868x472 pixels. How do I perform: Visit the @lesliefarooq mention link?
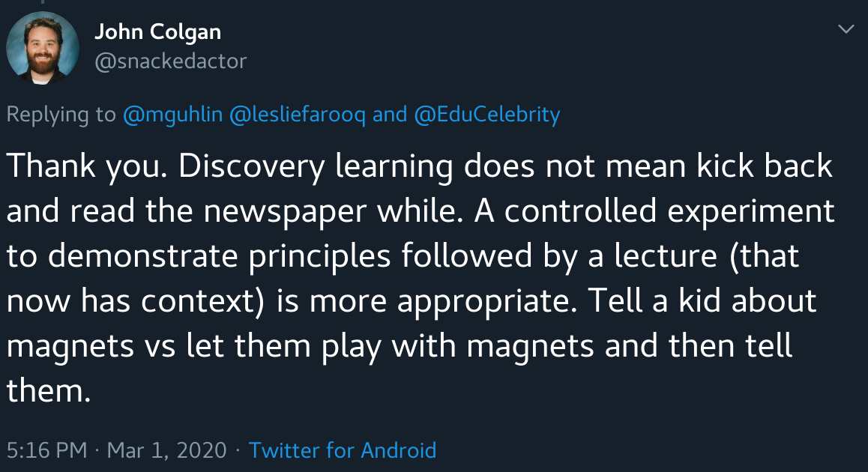point(298,115)
